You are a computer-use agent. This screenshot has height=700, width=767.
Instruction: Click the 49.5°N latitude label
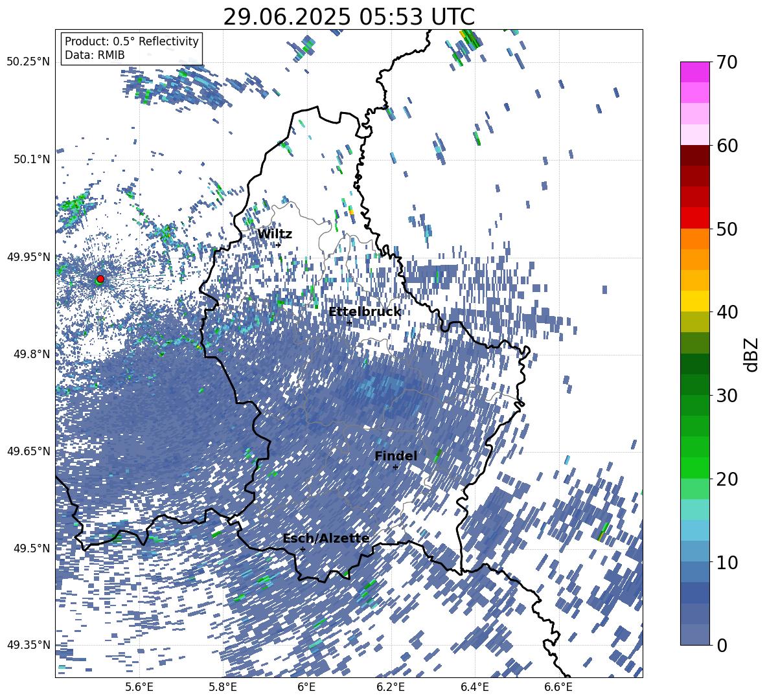(32, 548)
